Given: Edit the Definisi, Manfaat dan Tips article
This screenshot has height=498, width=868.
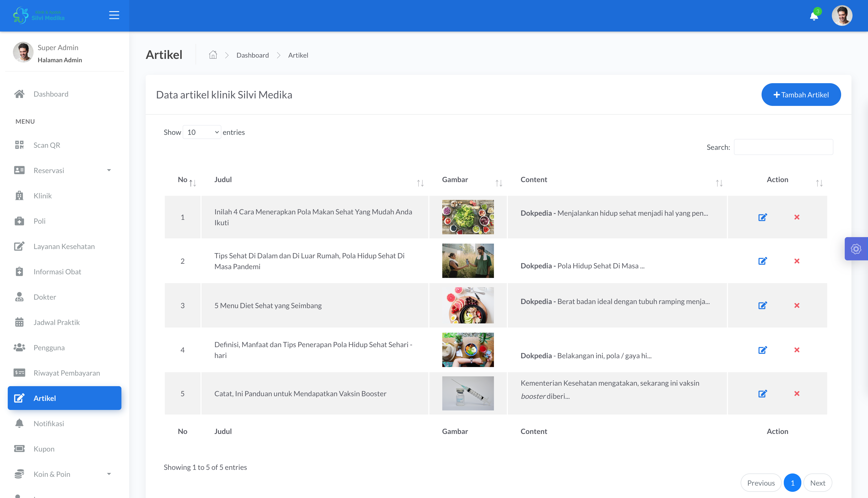Looking at the screenshot, I should [x=762, y=350].
